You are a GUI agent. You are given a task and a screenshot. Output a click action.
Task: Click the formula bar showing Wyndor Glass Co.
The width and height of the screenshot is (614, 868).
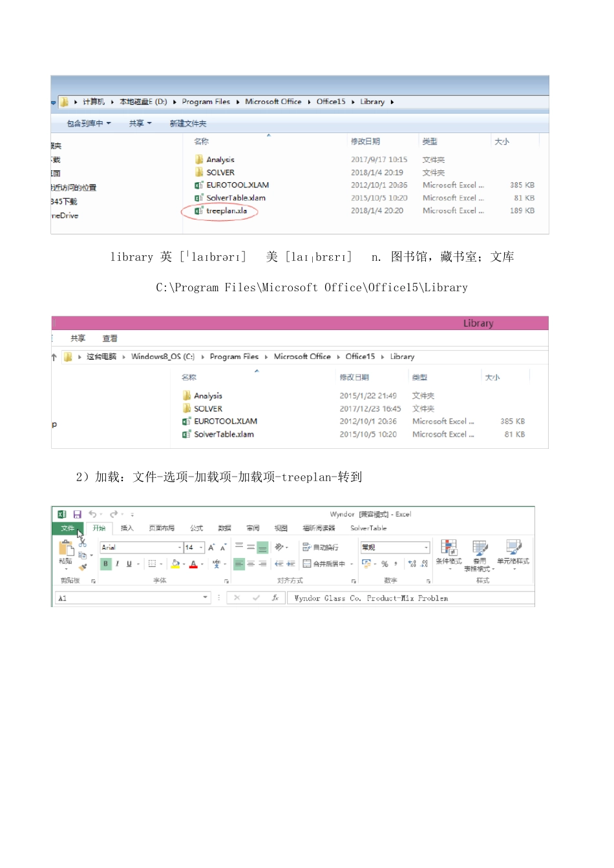click(410, 598)
